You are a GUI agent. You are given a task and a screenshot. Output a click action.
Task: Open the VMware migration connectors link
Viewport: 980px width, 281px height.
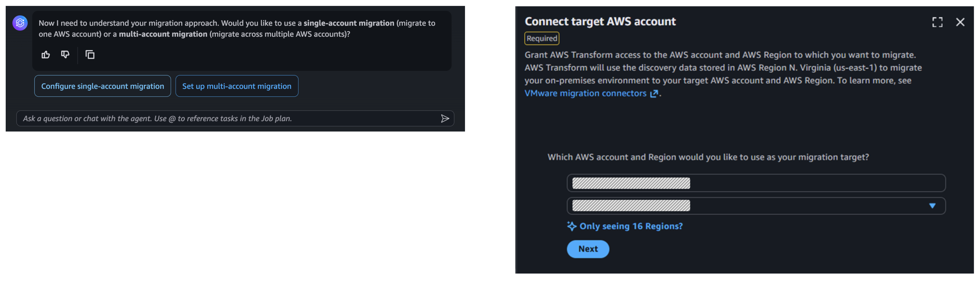tap(585, 94)
